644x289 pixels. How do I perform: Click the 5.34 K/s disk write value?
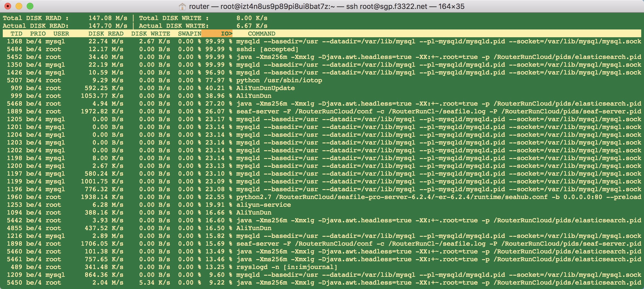(155, 283)
